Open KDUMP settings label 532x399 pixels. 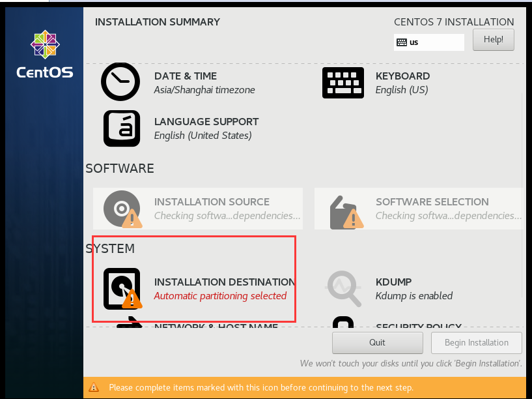[x=393, y=282]
